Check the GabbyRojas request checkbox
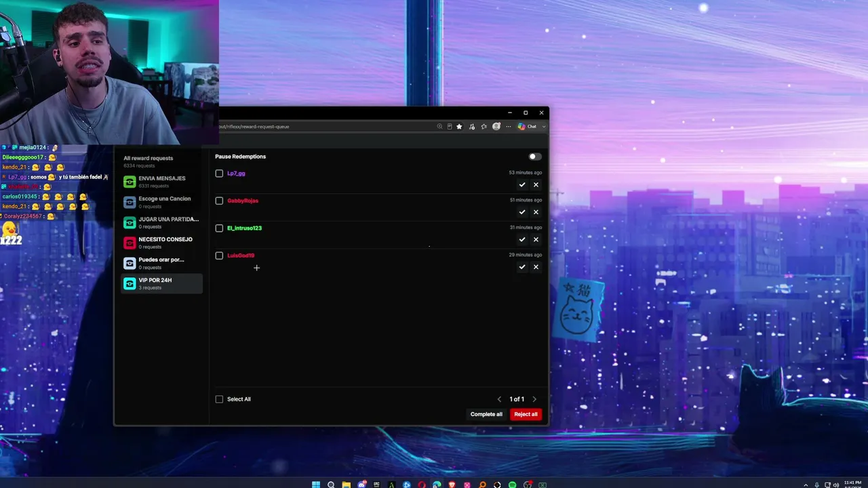 219,201
